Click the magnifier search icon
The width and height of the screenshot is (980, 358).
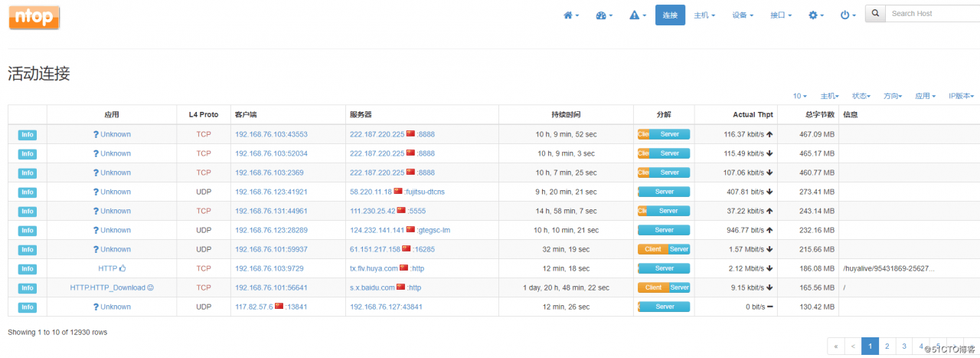click(x=875, y=14)
